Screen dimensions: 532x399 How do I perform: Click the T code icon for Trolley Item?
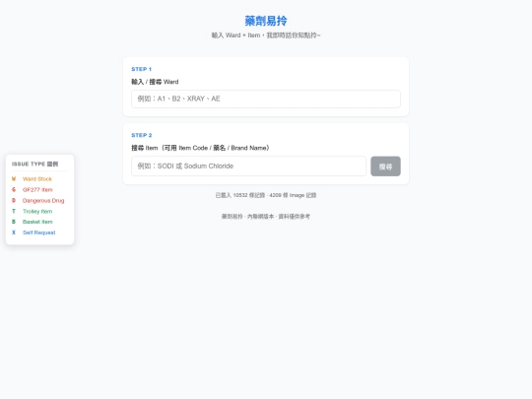click(x=14, y=212)
